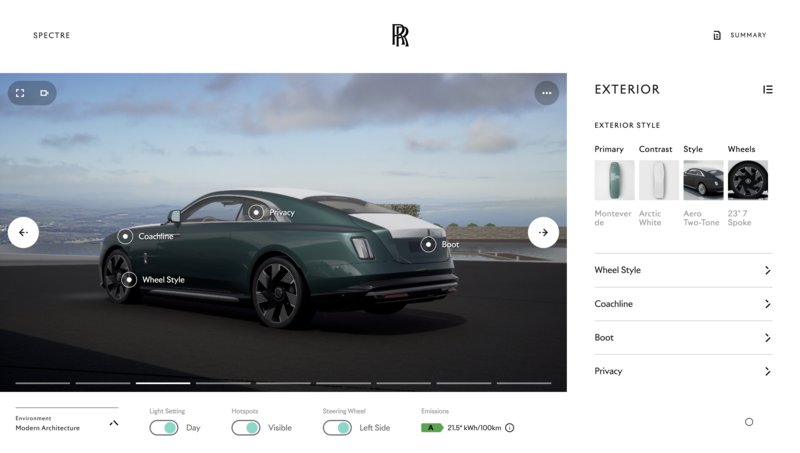Open the Privacy option in Exterior panel

(682, 371)
